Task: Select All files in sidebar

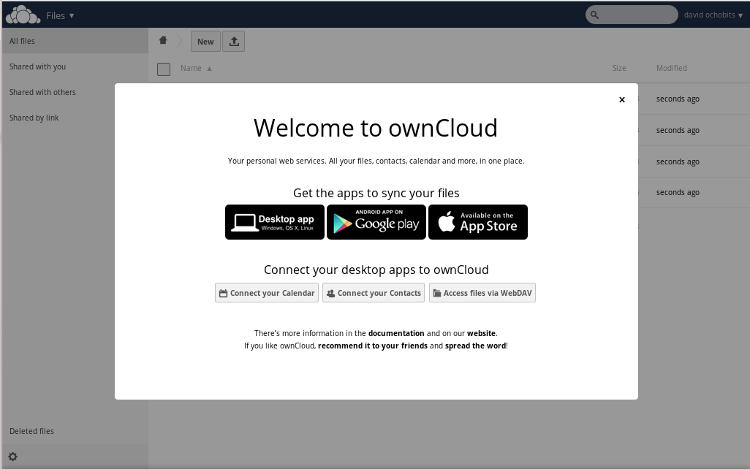Action: click(x=75, y=41)
